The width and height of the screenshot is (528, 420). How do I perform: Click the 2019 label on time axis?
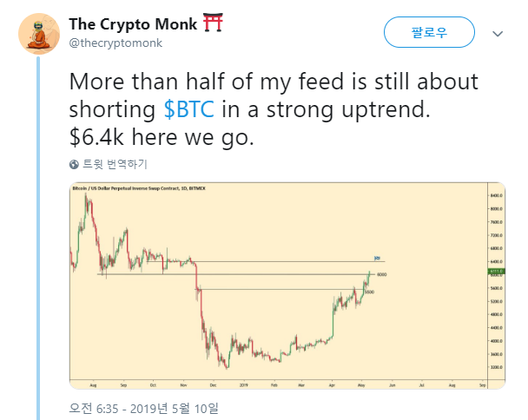[243, 385]
